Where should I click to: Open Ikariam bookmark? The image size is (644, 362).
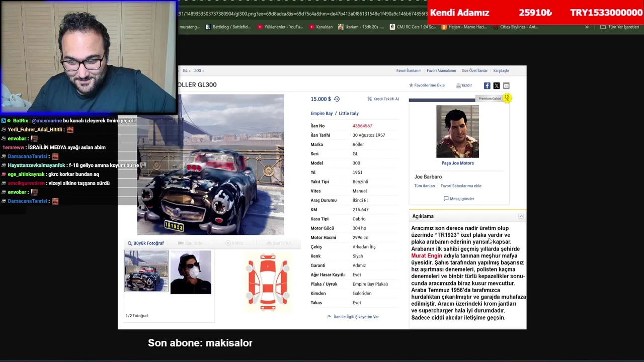[361, 27]
